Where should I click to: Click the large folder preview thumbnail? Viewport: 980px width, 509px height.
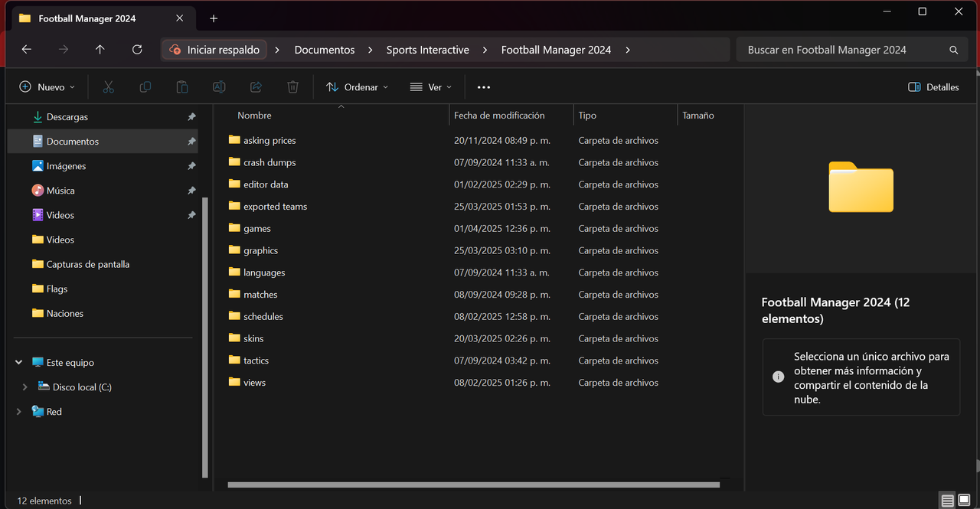pos(861,187)
